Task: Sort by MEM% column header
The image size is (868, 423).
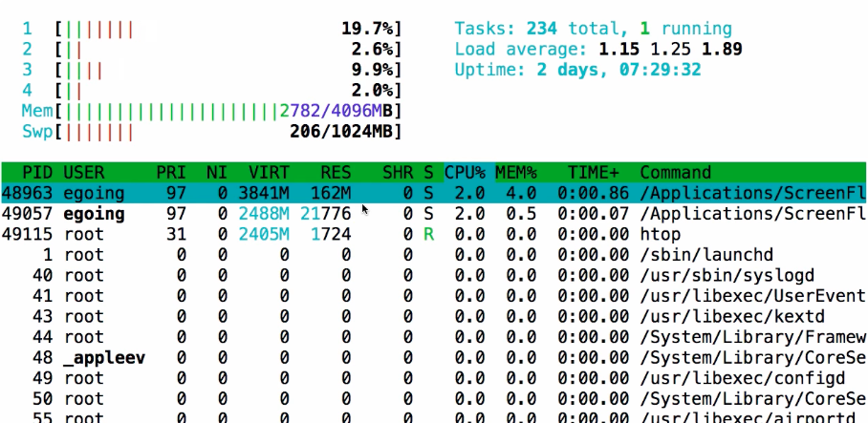Action: pyautogui.click(x=516, y=173)
